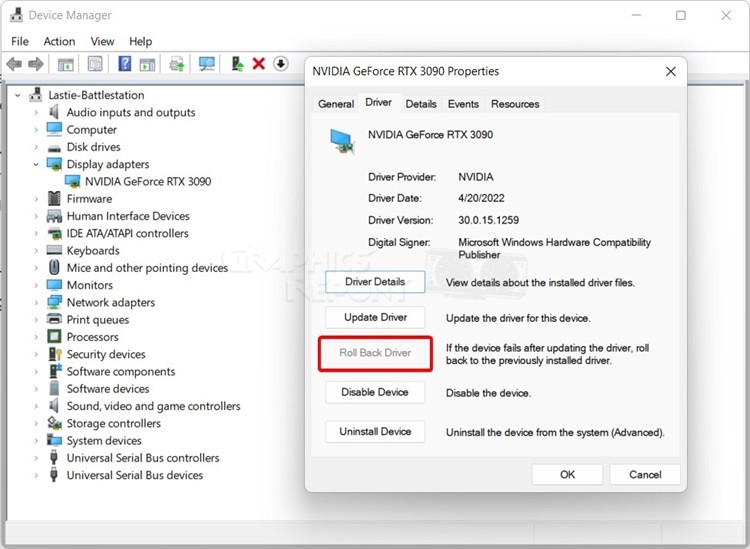Open the View menu
This screenshot has width=750, height=549.
point(102,42)
